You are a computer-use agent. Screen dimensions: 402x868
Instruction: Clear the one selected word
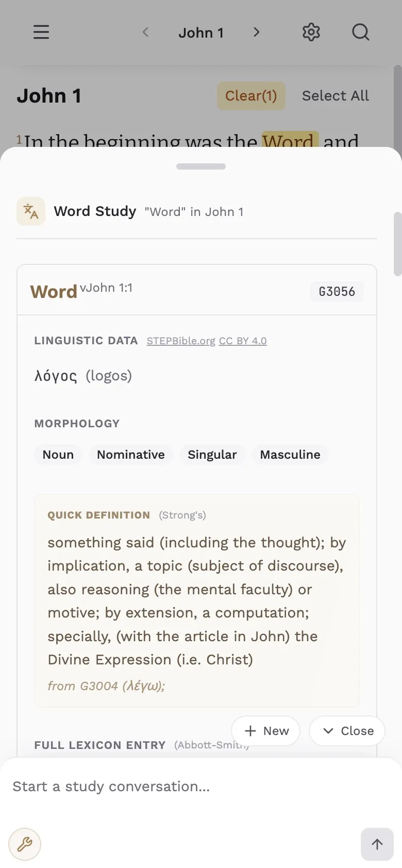pos(251,96)
